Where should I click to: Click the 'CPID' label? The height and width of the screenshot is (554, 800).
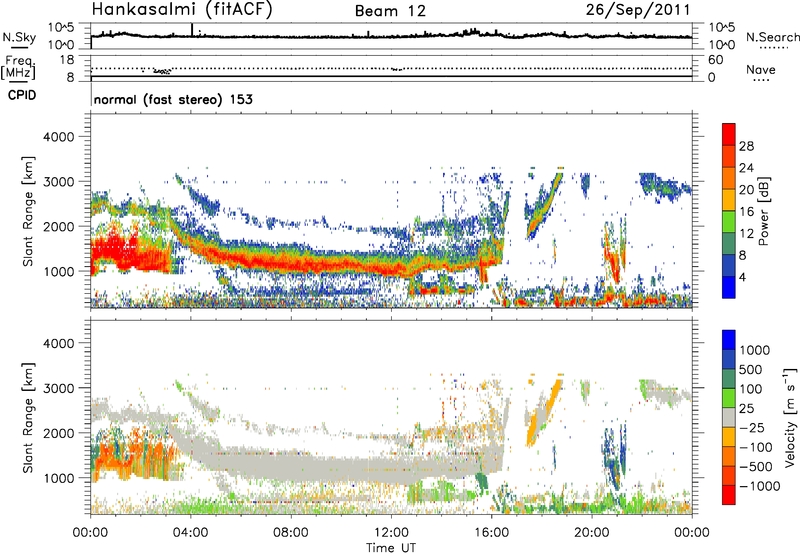click(22, 95)
